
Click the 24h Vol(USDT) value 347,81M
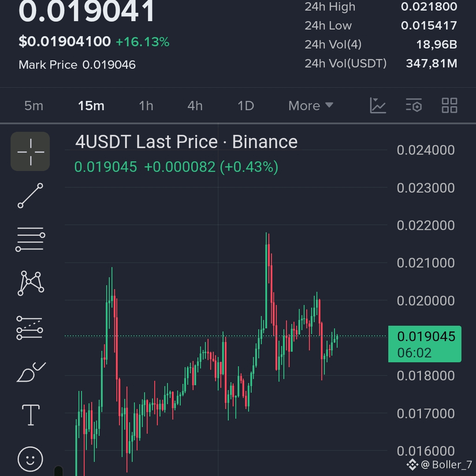click(431, 63)
